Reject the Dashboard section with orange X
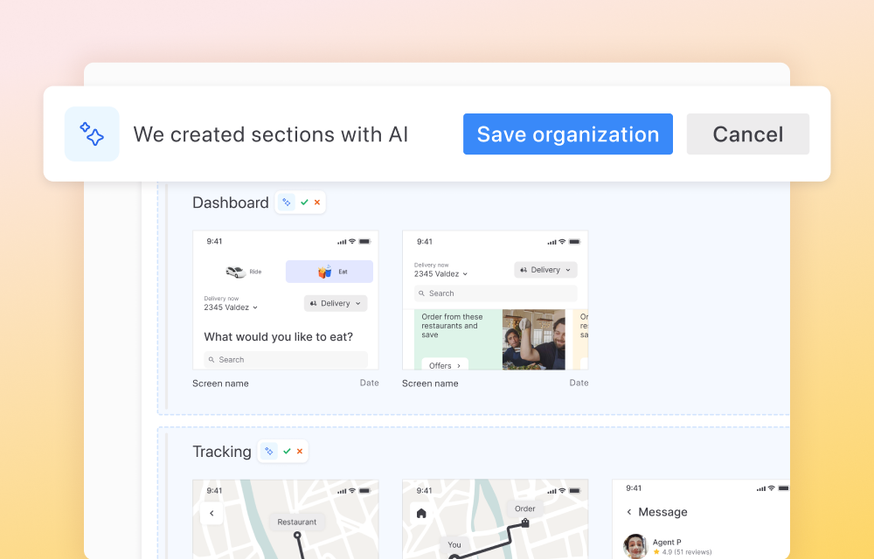874x559 pixels. pyautogui.click(x=317, y=202)
